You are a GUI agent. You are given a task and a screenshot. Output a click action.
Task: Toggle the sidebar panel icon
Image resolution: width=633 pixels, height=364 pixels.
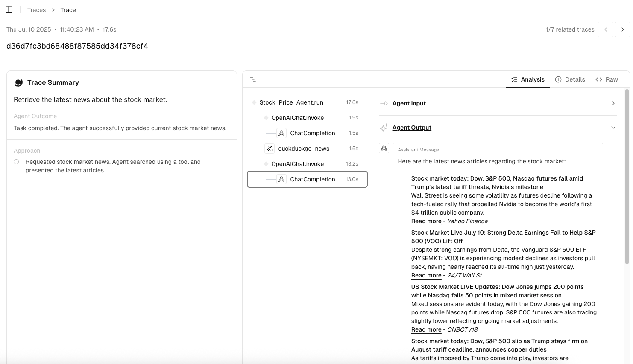(9, 10)
